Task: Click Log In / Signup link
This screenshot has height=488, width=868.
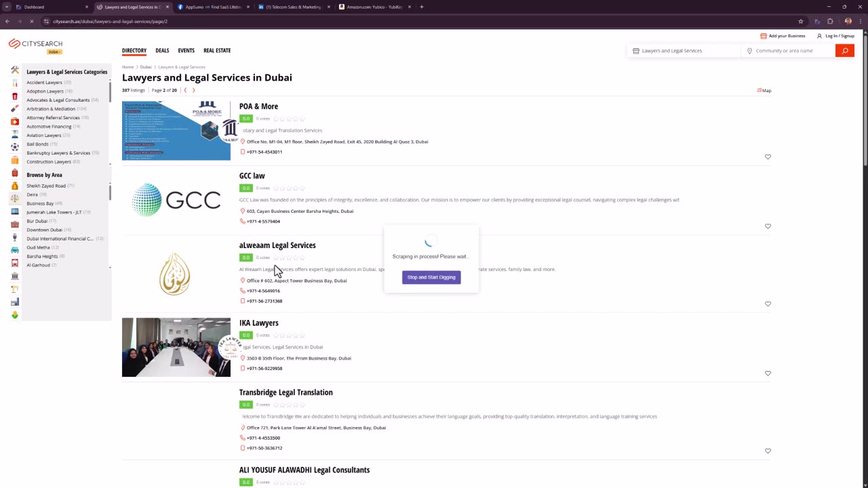Action: tap(835, 36)
